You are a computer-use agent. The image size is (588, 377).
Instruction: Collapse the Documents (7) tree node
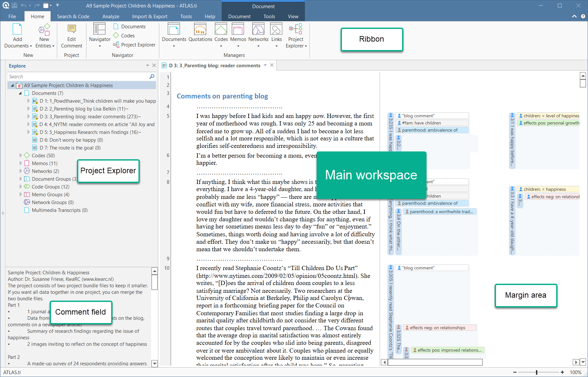point(20,93)
